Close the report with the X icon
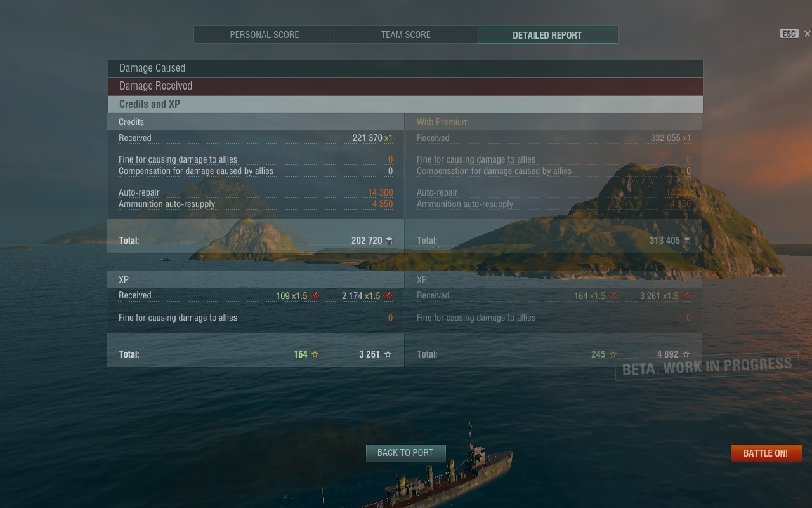Screen dimensions: 812x508 pos(807,34)
